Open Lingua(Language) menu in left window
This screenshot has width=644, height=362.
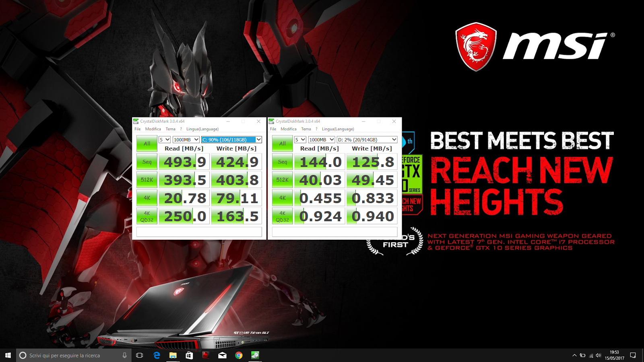click(202, 129)
